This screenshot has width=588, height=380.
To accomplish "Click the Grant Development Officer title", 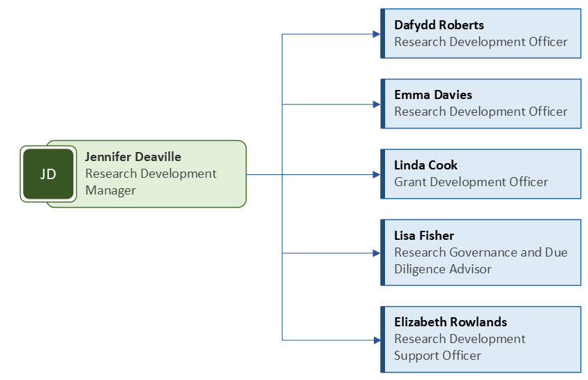I will point(471,182).
